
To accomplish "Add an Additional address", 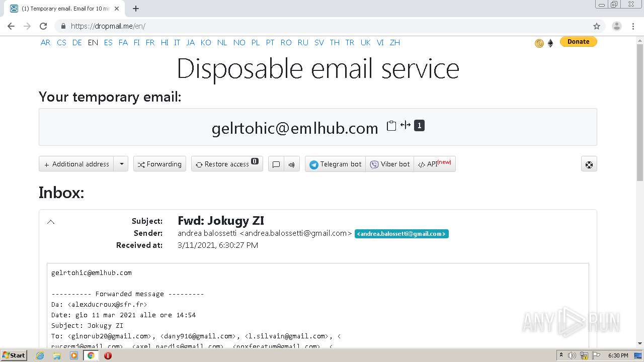I will tap(76, 164).
